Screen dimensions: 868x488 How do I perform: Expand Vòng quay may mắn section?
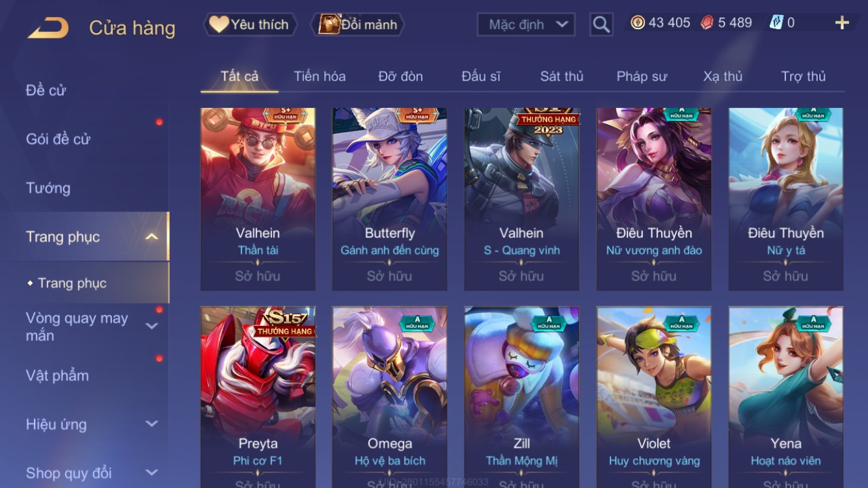(x=151, y=326)
